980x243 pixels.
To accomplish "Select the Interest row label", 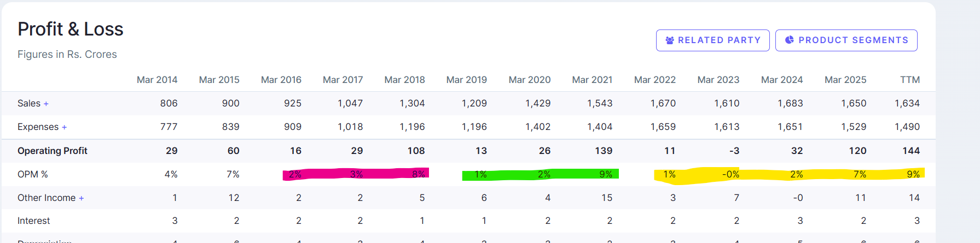I will [33, 221].
